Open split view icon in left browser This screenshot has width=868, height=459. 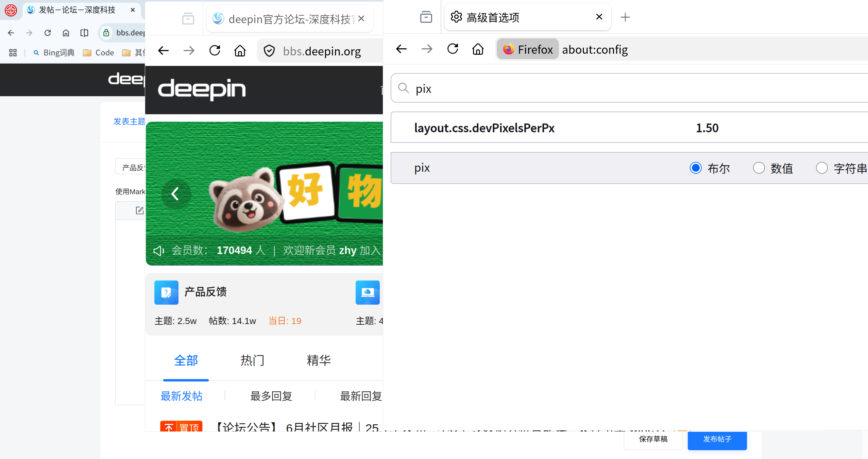84,33
